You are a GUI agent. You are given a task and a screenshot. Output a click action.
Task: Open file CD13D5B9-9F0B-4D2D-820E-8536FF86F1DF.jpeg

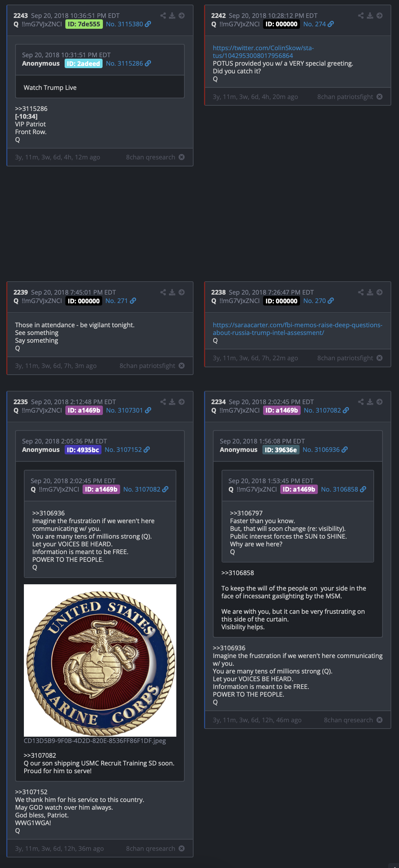pyautogui.click(x=95, y=741)
